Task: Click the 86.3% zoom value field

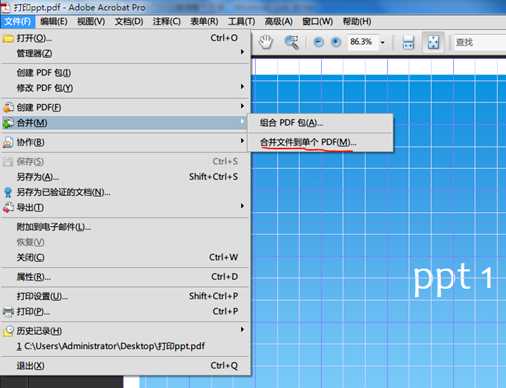Action: click(x=362, y=42)
